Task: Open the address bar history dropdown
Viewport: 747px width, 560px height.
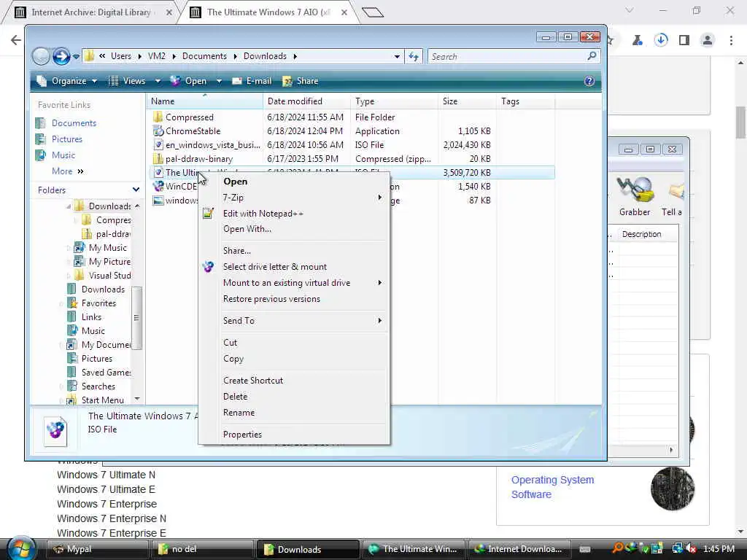Action: click(x=397, y=57)
